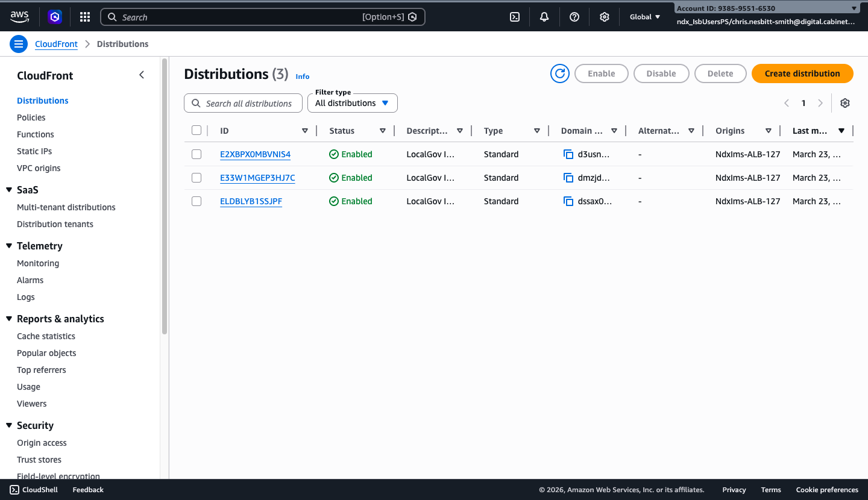Check the row for distribution E2XBPX0MBVNIS4
The height and width of the screenshot is (500, 868).
197,154
